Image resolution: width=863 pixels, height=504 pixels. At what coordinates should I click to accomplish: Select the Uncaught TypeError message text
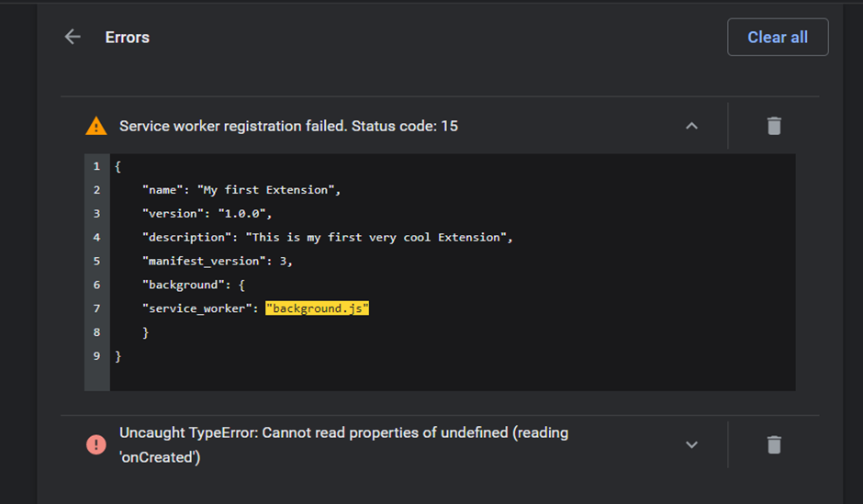[x=344, y=444]
